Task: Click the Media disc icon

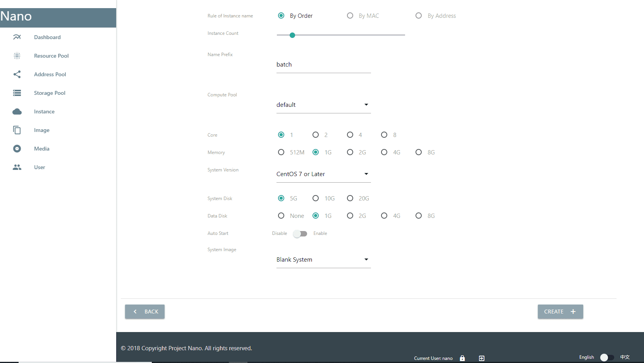Action: pyautogui.click(x=17, y=149)
